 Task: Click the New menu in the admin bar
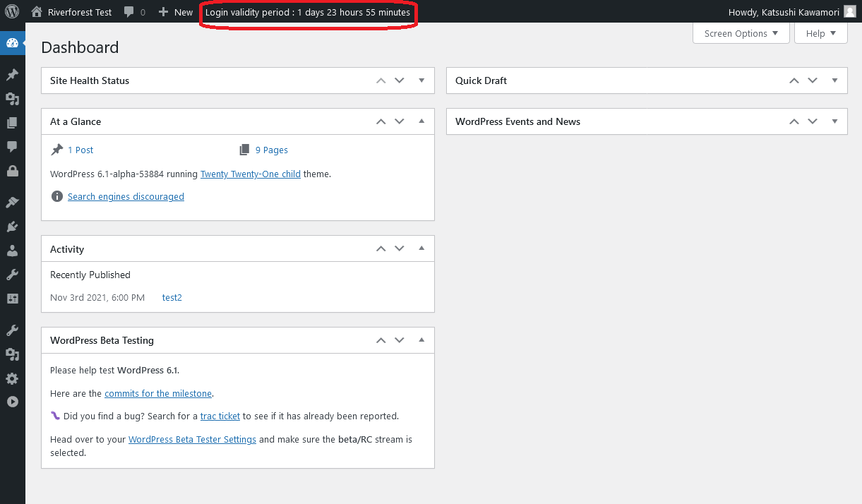click(176, 12)
